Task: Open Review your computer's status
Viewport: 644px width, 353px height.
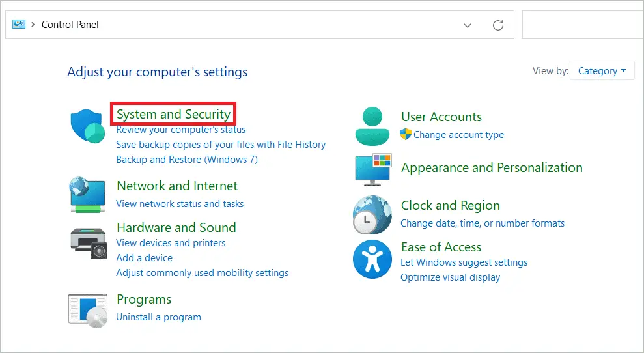Action: [181, 130]
